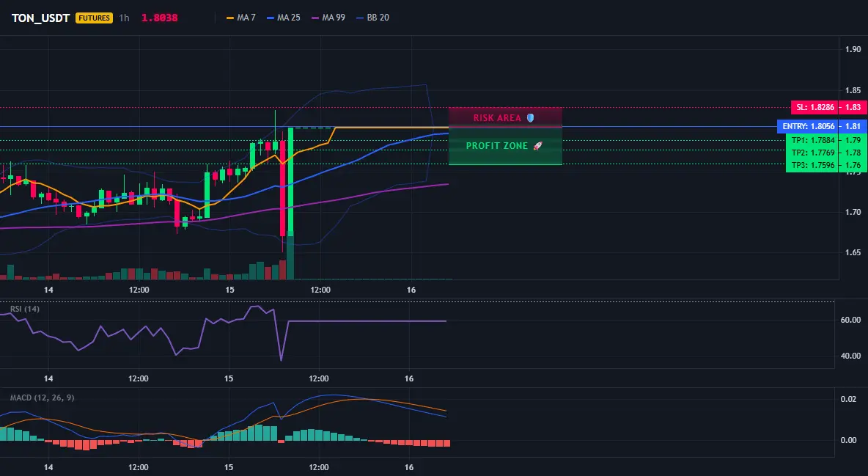Click the TON_USDT symbol name
This screenshot has height=476, width=868.
(40, 18)
